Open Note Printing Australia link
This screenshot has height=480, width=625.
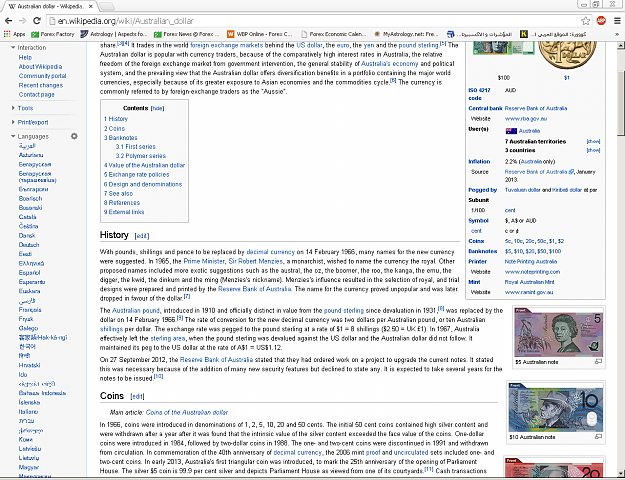[531, 262]
